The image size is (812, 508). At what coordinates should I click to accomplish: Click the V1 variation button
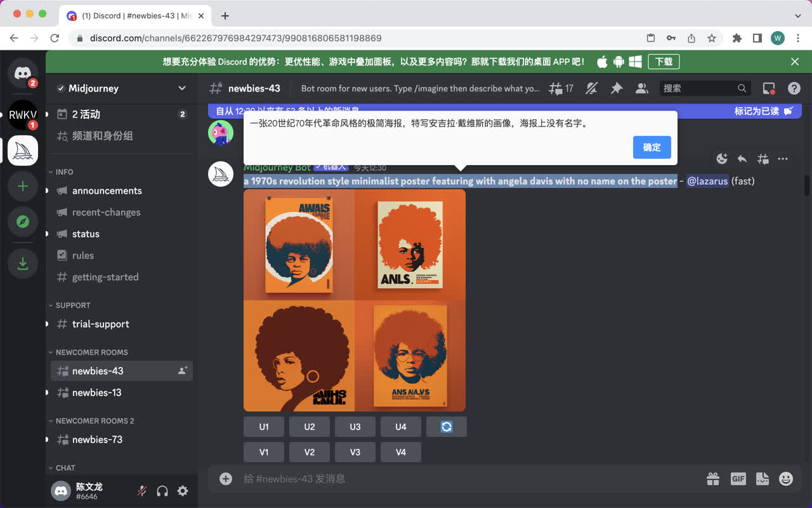[264, 452]
